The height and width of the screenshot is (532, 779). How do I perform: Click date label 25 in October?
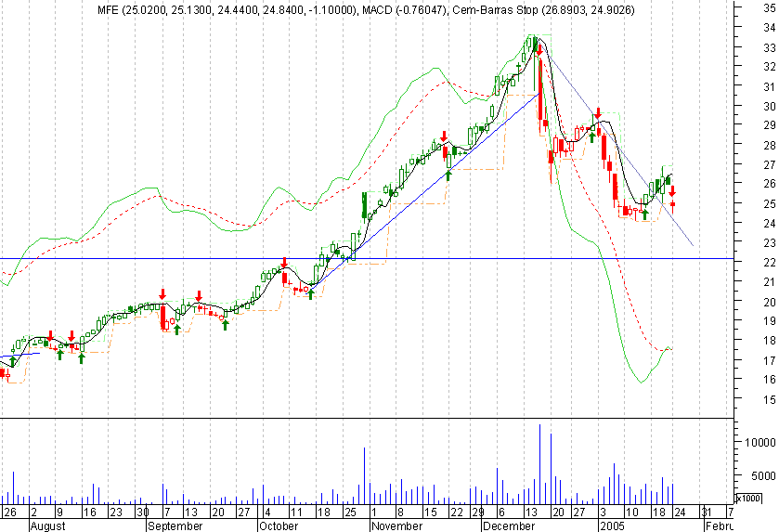[350, 513]
